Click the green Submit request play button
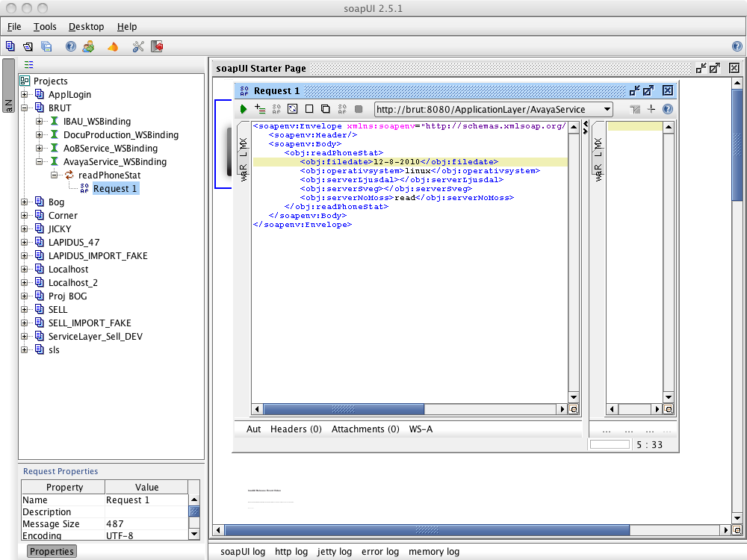The width and height of the screenshot is (747, 560). [244, 109]
